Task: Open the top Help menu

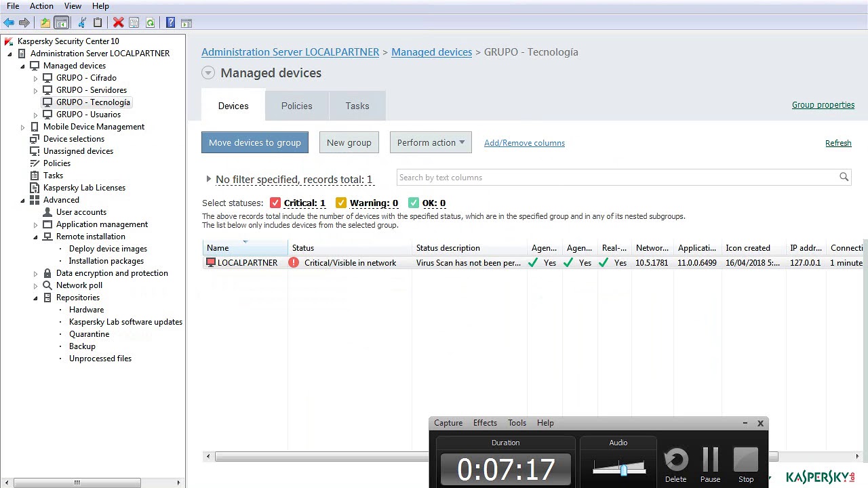Action: 100,6
